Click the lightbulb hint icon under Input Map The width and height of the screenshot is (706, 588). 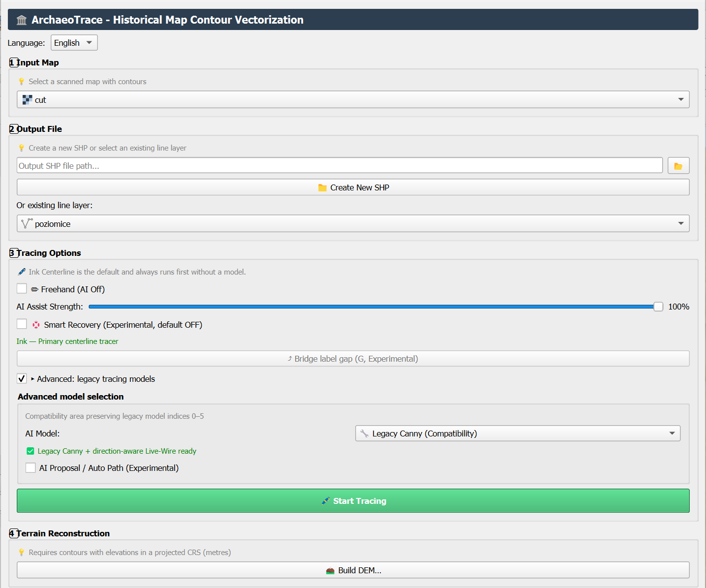pos(21,82)
